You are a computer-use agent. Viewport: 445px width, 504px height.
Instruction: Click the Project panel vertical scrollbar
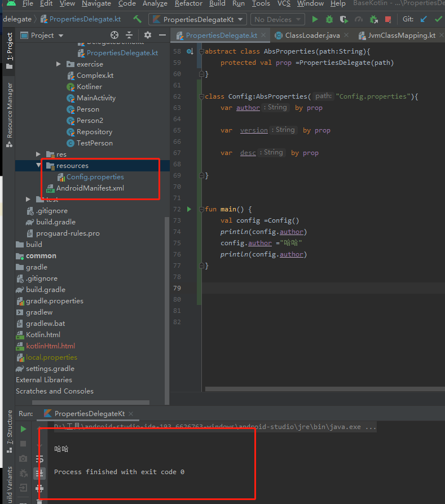tap(167, 310)
